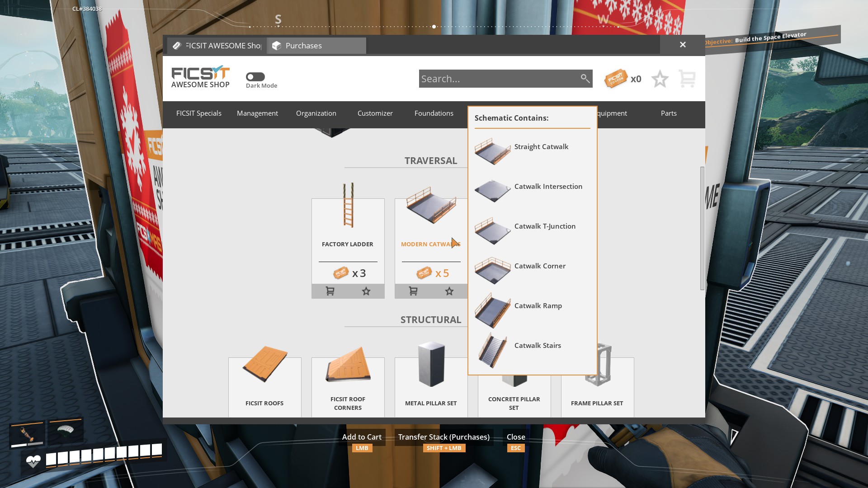This screenshot has width=868, height=488.
Task: Star the Modern Catwalks item
Action: [x=449, y=291]
